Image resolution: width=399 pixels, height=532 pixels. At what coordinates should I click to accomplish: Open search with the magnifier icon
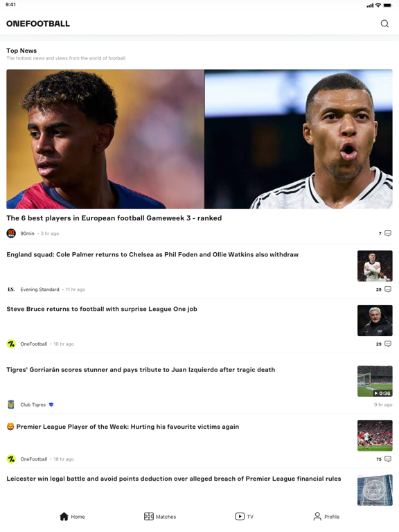tap(384, 24)
